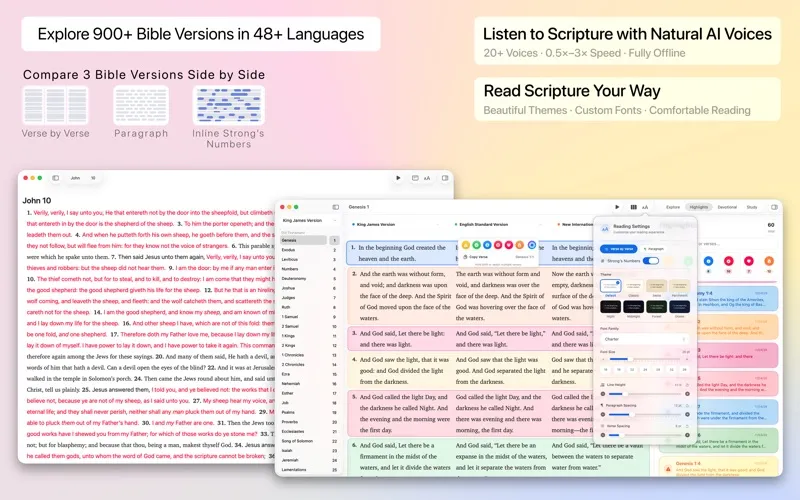Apply orange highlight in verse popup

point(519,245)
